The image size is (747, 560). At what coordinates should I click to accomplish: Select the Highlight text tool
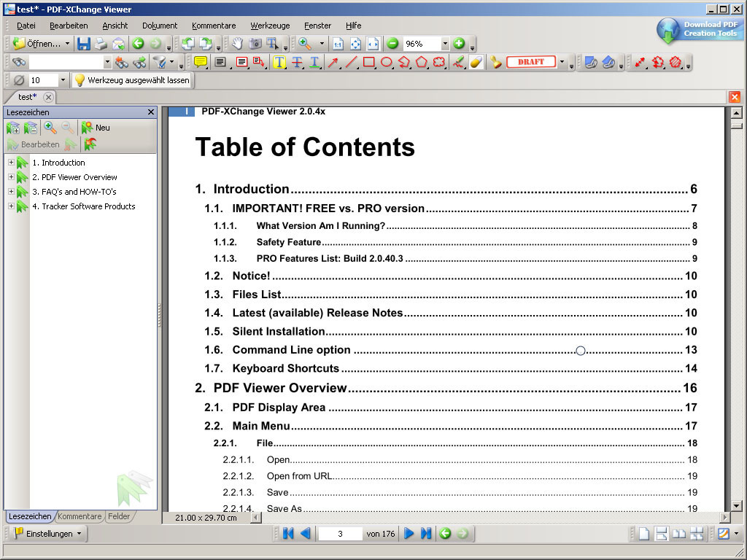pos(279,62)
